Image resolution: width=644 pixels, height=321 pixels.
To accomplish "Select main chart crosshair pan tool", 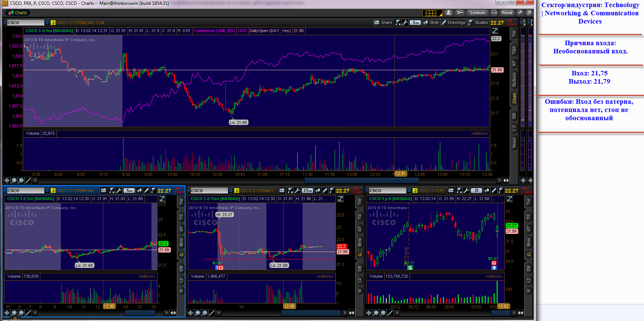I will (7, 180).
